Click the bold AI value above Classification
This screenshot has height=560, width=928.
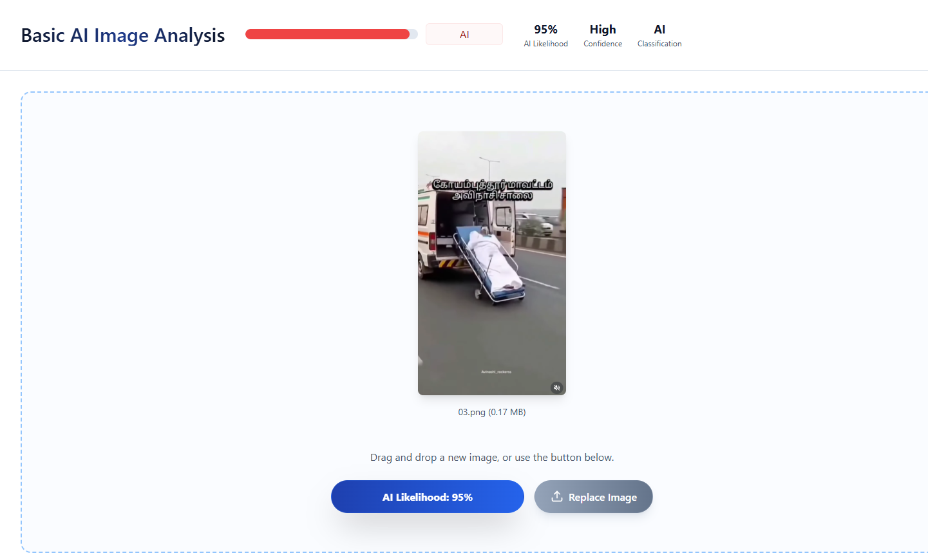[x=659, y=30]
